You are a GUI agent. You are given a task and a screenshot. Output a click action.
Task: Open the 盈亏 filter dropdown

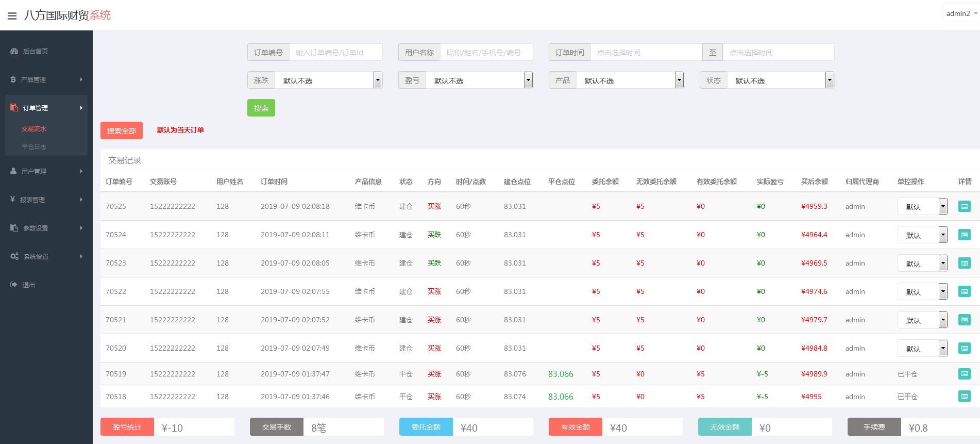pos(479,80)
